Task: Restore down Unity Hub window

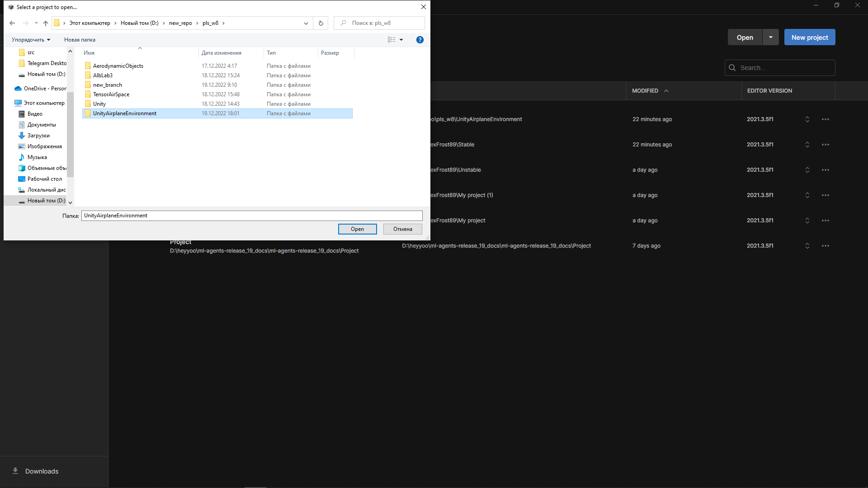Action: click(837, 5)
